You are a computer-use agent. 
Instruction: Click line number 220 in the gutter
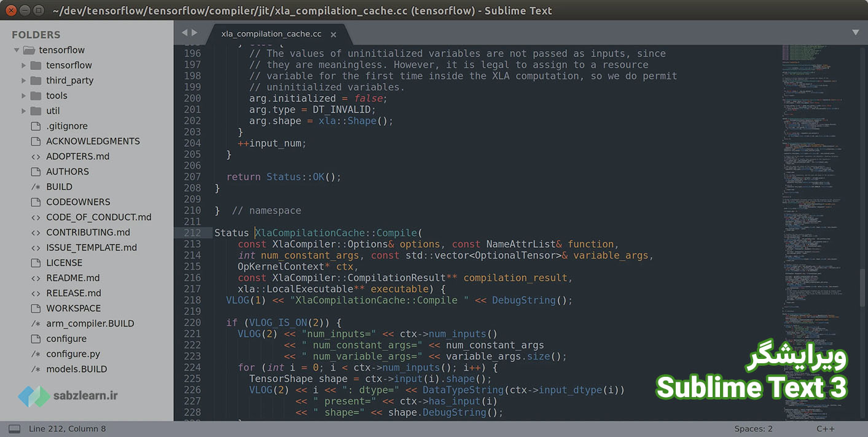point(192,323)
